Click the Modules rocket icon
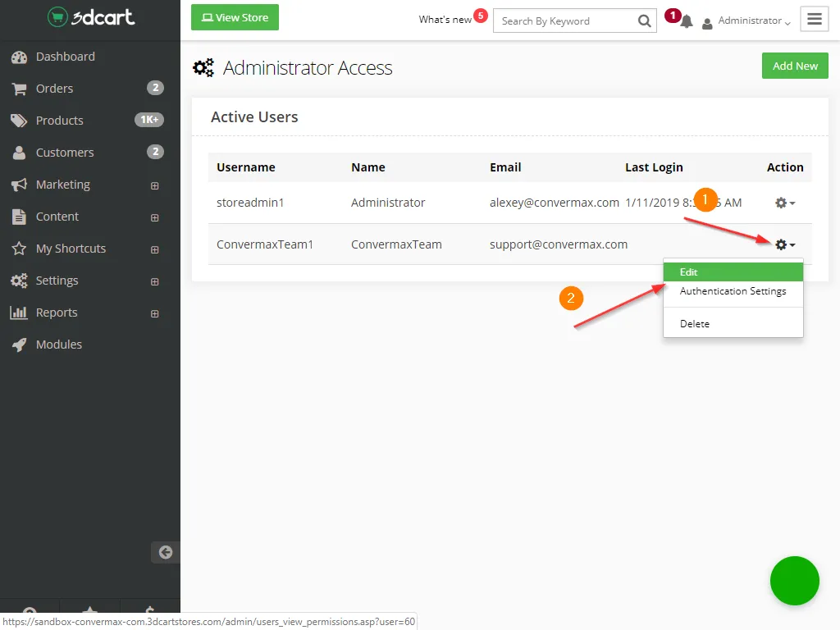This screenshot has width=840, height=630. click(19, 345)
